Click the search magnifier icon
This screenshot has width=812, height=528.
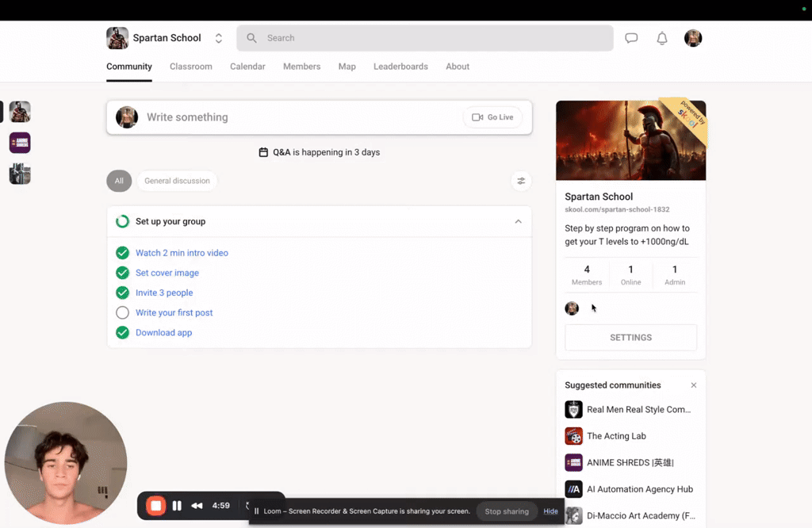(x=251, y=38)
